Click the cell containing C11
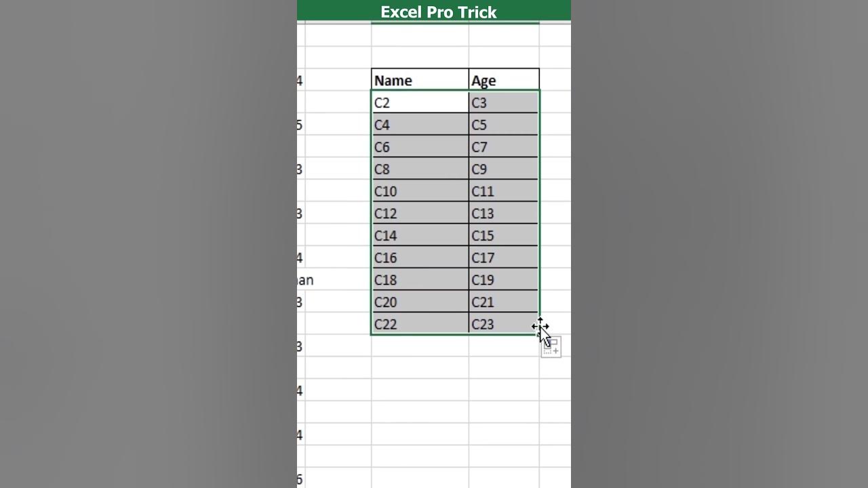This screenshot has width=868, height=488. pos(503,191)
